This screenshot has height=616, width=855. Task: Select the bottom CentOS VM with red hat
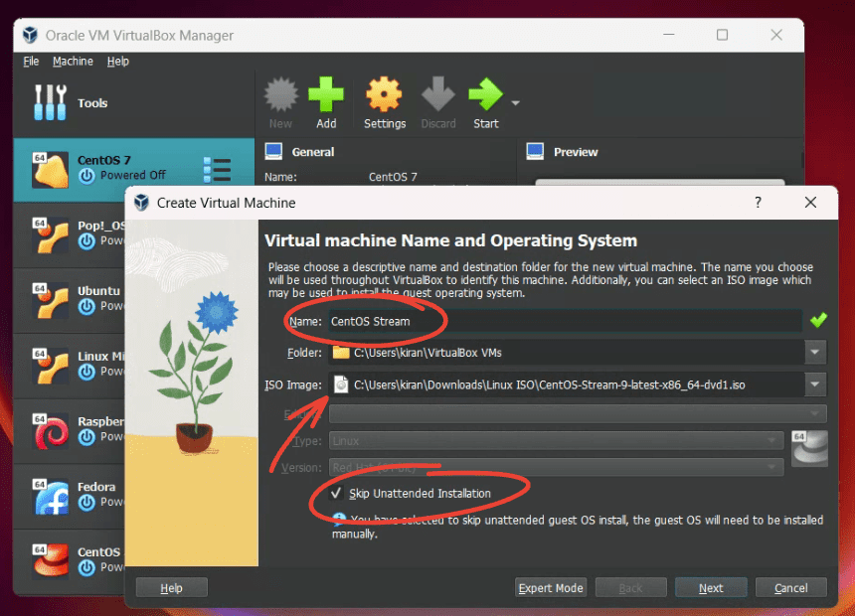(x=70, y=561)
